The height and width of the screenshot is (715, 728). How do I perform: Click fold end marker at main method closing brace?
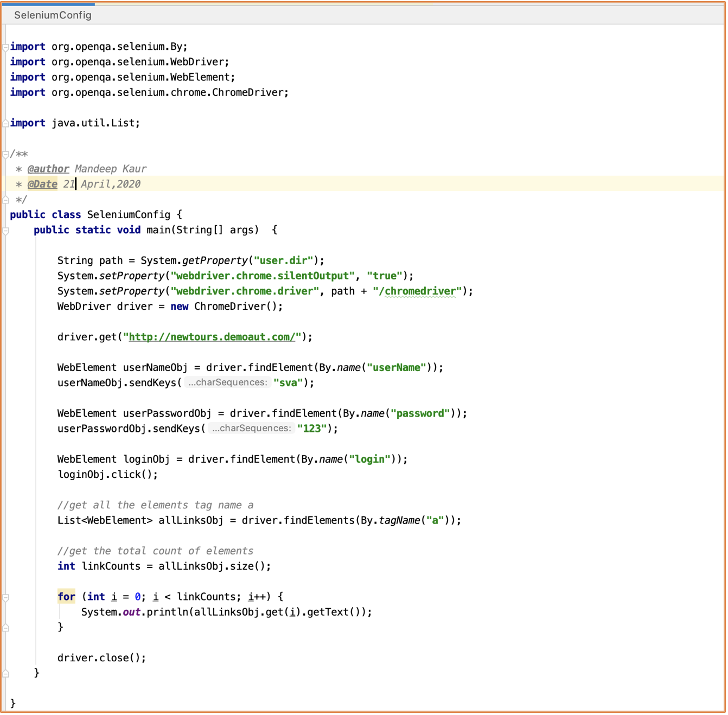(x=5, y=673)
